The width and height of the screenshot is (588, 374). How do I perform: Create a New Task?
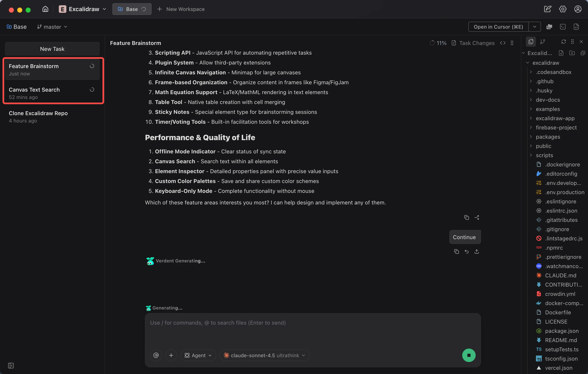click(52, 49)
